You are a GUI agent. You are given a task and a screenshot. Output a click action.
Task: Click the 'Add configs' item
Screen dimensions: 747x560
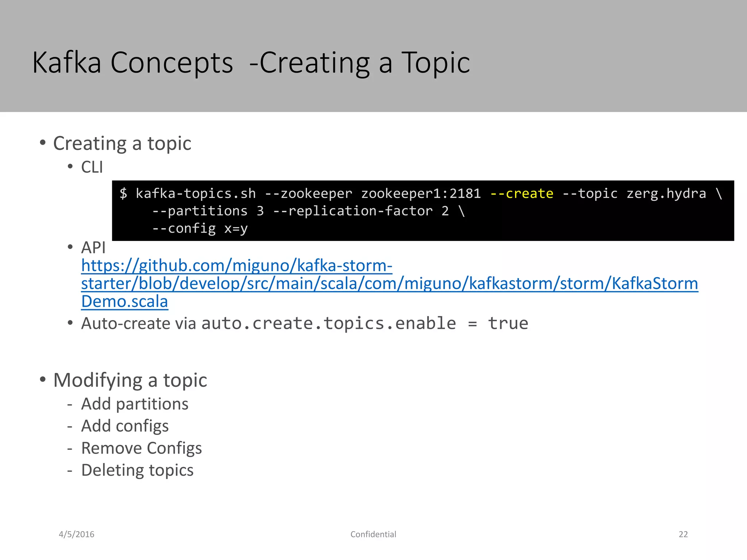point(125,426)
